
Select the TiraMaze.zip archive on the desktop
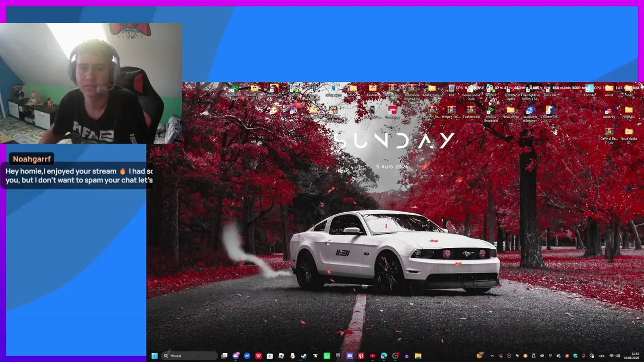coord(471,112)
